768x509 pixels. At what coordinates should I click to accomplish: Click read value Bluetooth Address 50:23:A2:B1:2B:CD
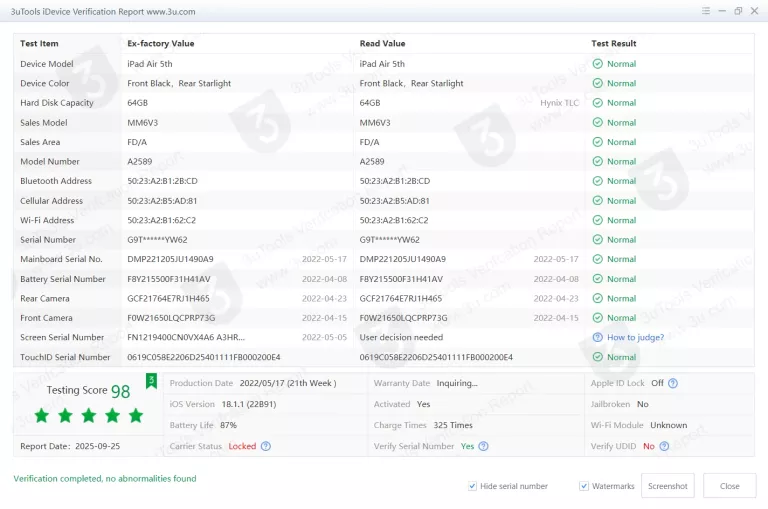(x=394, y=181)
